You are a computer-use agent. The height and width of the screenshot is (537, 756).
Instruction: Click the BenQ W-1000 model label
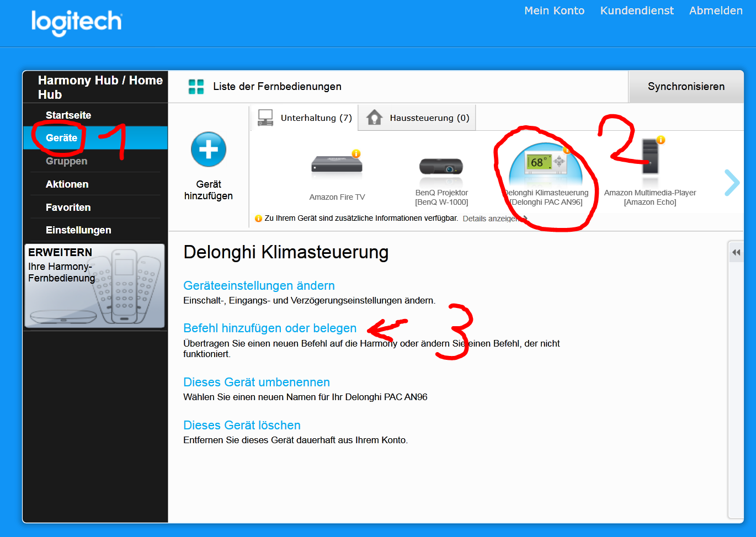[x=441, y=202]
